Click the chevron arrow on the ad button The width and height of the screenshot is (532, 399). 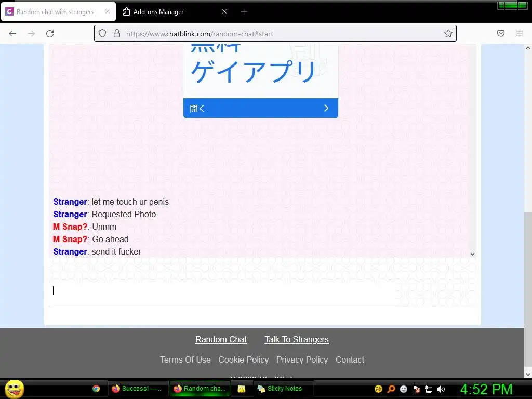click(x=326, y=108)
